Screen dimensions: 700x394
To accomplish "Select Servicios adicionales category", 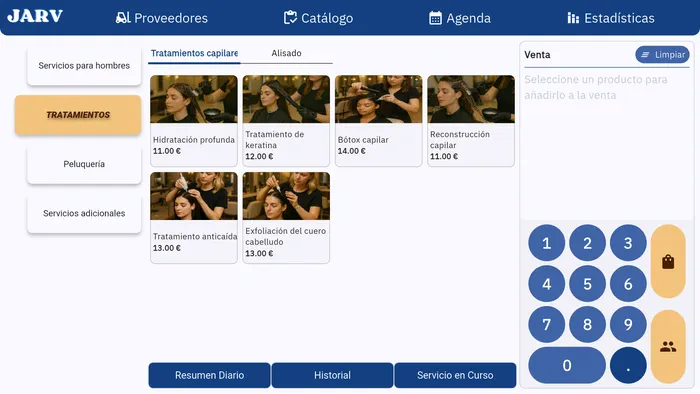I will click(84, 213).
